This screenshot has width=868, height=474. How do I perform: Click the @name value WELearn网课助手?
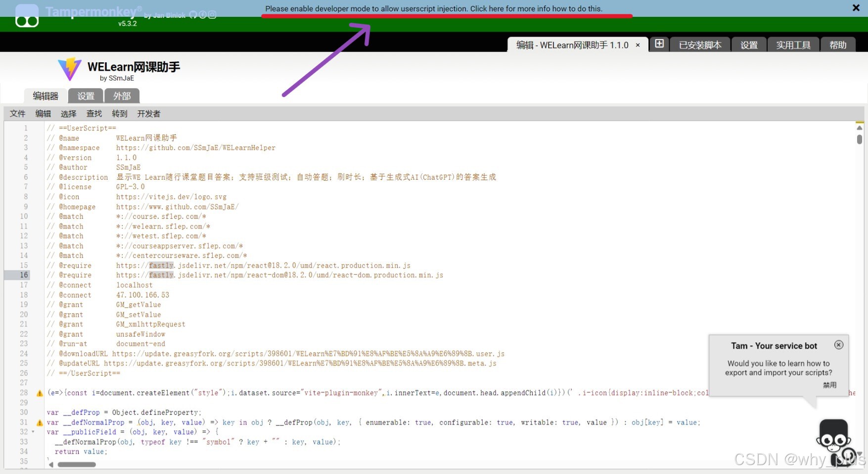(x=146, y=138)
